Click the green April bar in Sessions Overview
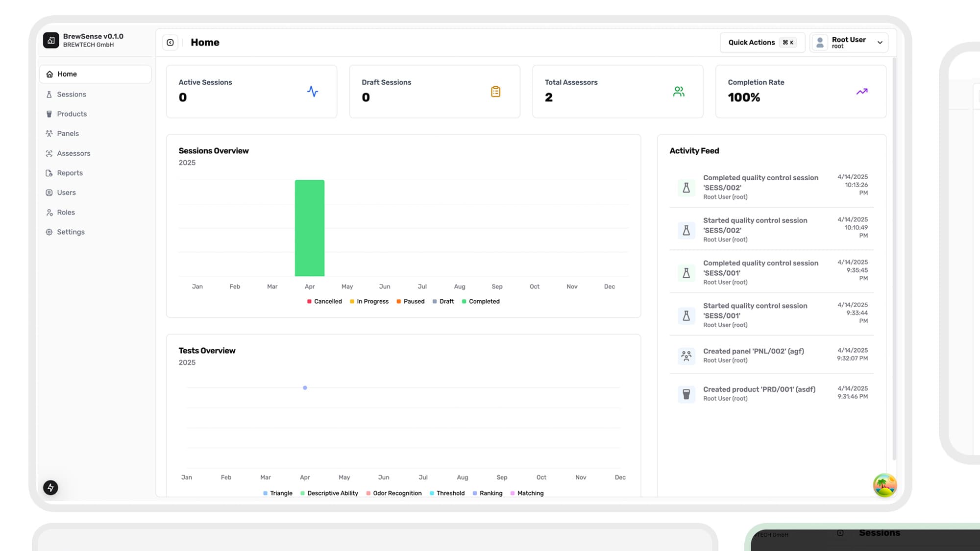Viewport: 980px width, 551px height. (310, 228)
